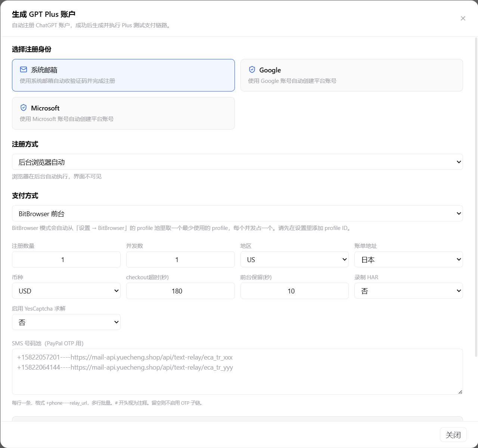
Task: Open the 支付方式 dropdown showing BitBrowser 前台
Action: click(238, 214)
